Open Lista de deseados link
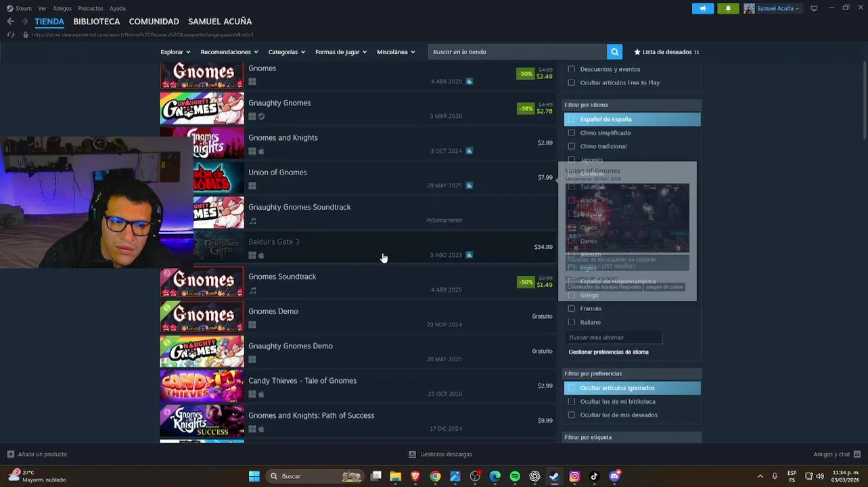 (666, 52)
